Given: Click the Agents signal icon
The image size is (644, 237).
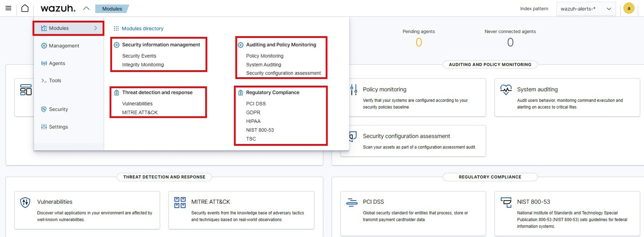Looking at the screenshot, I should tap(44, 63).
